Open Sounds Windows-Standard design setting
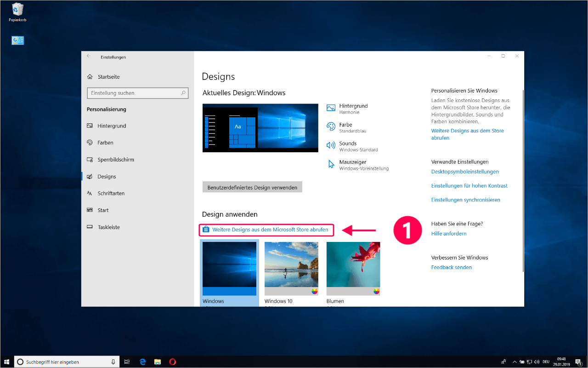 point(352,146)
